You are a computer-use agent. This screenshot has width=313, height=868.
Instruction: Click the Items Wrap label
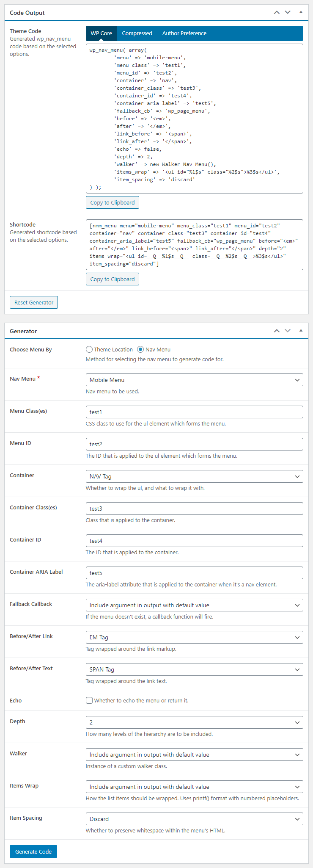[24, 785]
